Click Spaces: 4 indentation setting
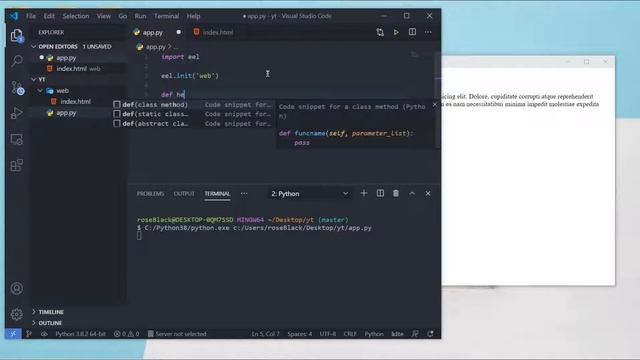Image resolution: width=640 pixels, height=360 pixels. (300, 334)
